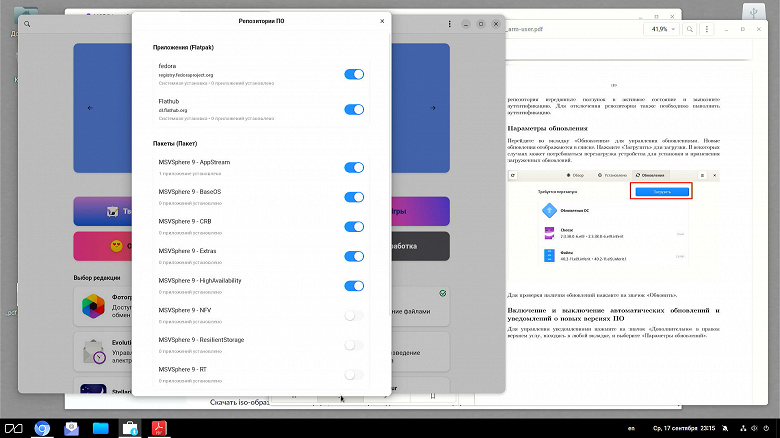Go to next banner in software center
Screen dimensions: 780x438
(433, 108)
